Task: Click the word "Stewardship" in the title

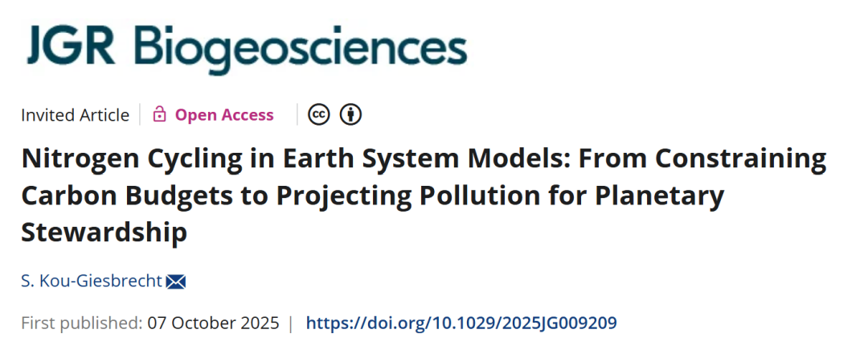Action: point(104,233)
